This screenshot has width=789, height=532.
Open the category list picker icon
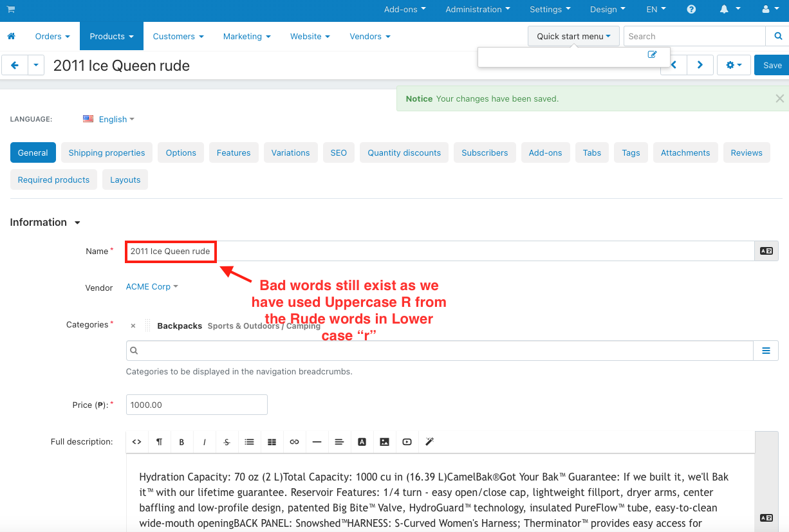(766, 351)
